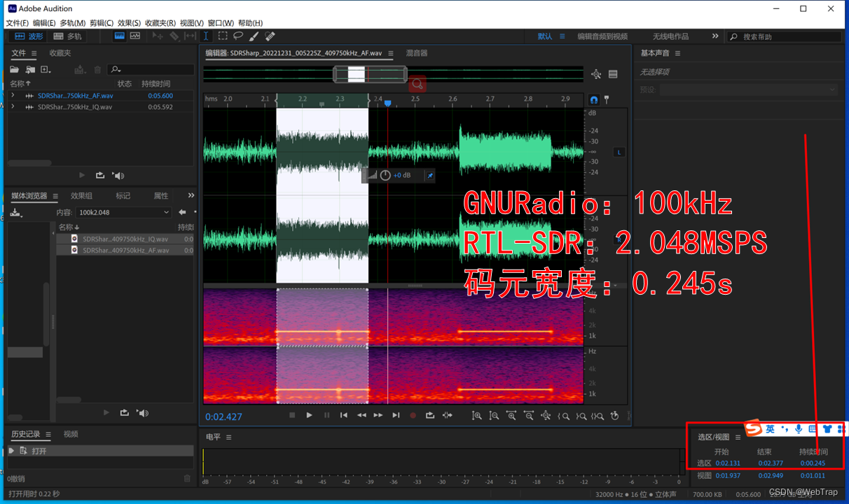Pin the HUD volume overlay
This screenshot has width=849, height=504.
430,176
